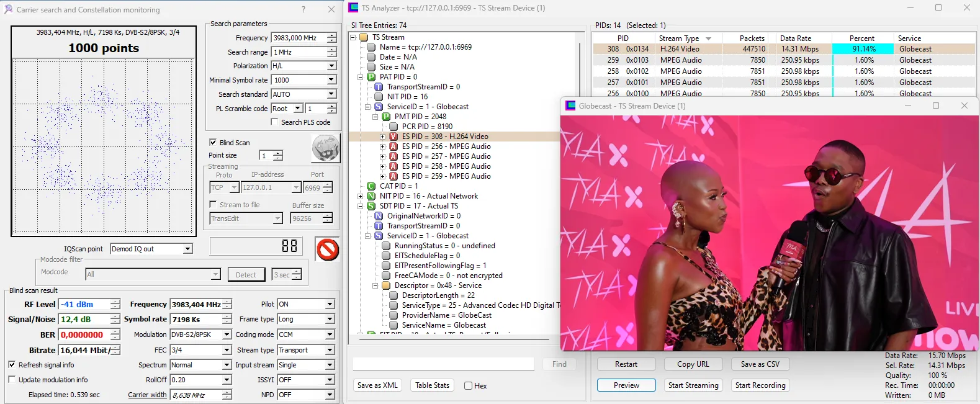Click the PAT PID green icon

(371, 77)
